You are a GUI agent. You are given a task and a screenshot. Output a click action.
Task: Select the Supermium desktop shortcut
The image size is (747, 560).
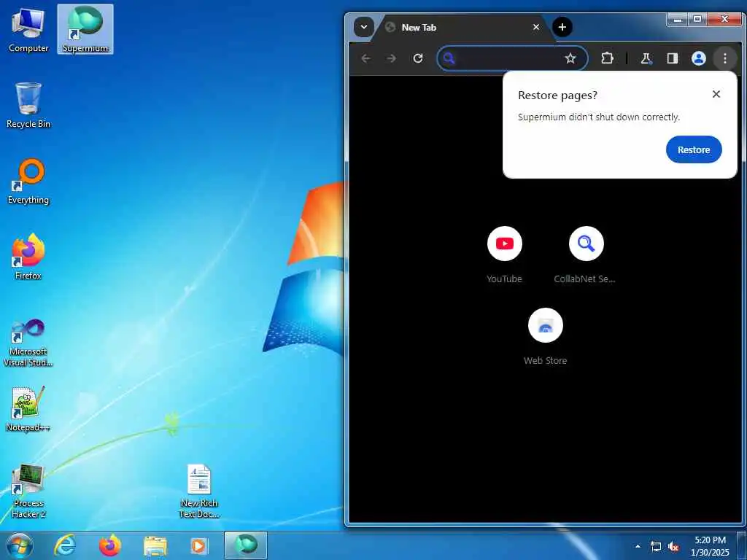(85, 29)
